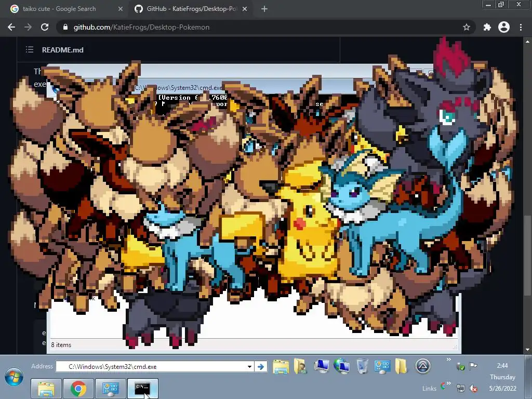This screenshot has width=532, height=399.
Task: Open the Recycle Bin toolbar icon
Action: pyautogui.click(x=362, y=366)
